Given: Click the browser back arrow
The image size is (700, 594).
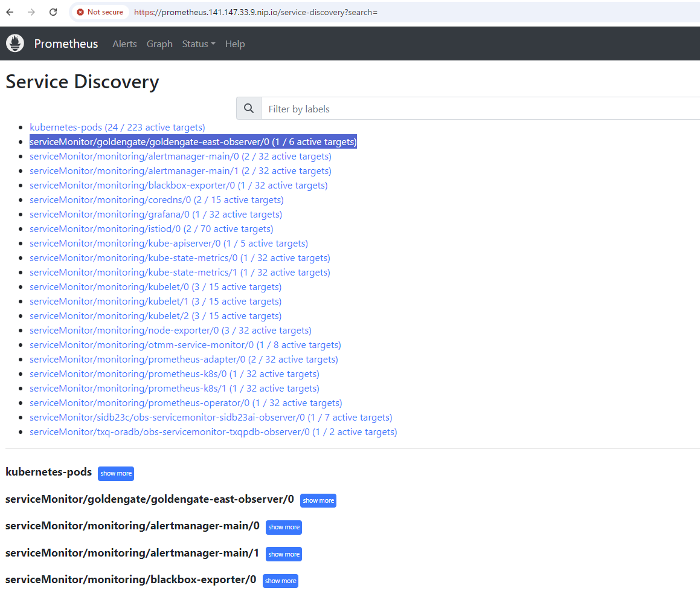Looking at the screenshot, I should 9,11.
